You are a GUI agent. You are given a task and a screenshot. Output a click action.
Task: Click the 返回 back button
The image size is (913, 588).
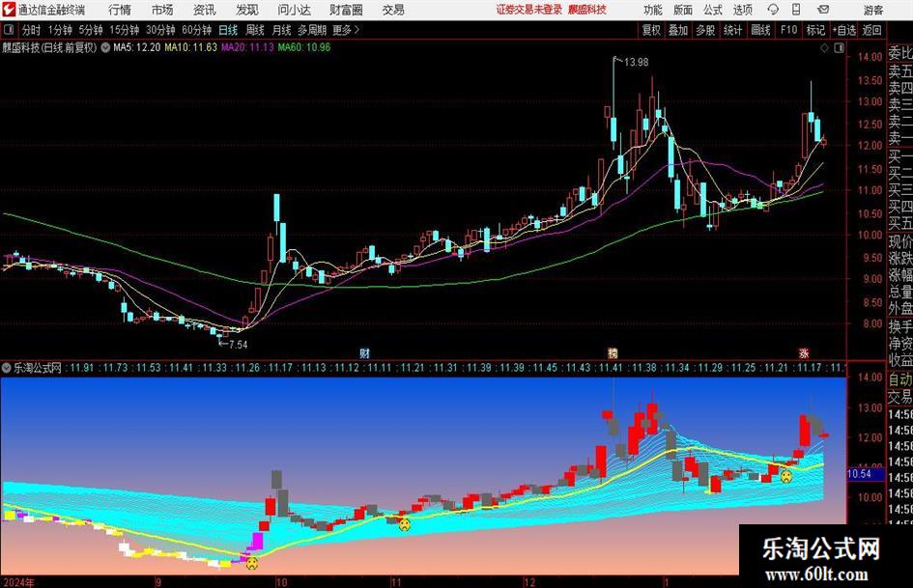click(871, 30)
